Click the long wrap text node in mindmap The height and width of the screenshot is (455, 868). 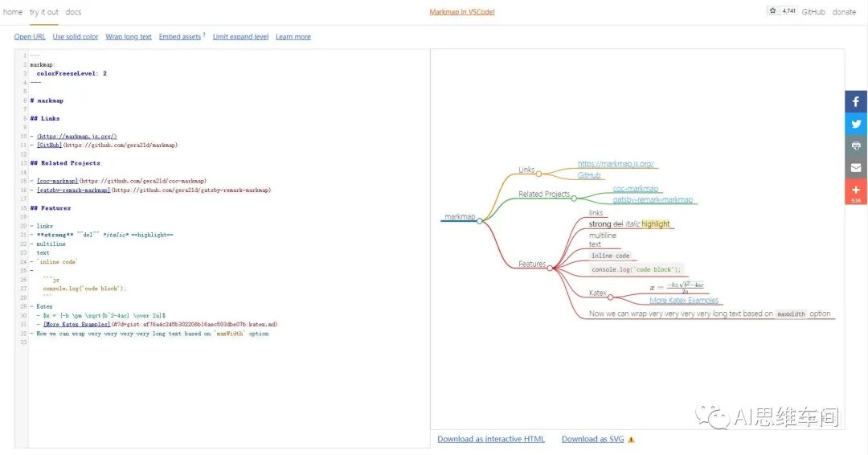[x=710, y=314]
